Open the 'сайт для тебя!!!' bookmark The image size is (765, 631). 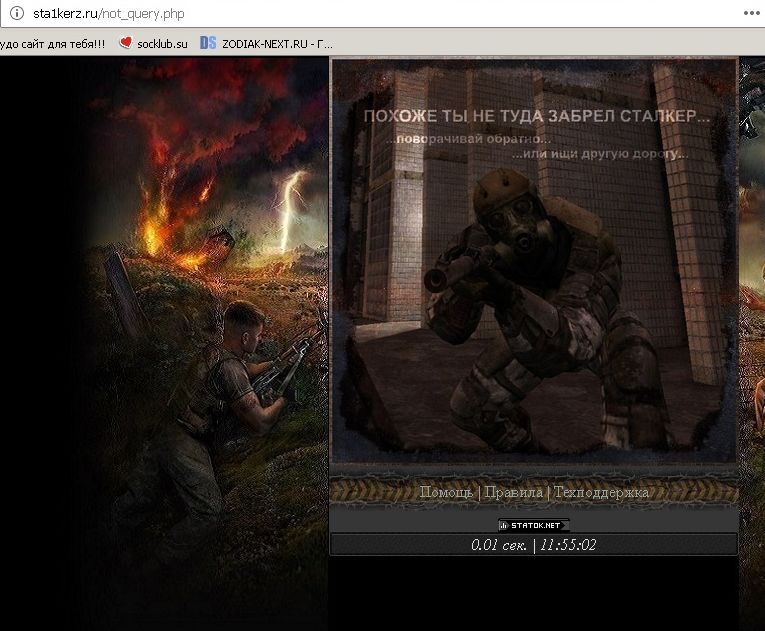[x=52, y=43]
